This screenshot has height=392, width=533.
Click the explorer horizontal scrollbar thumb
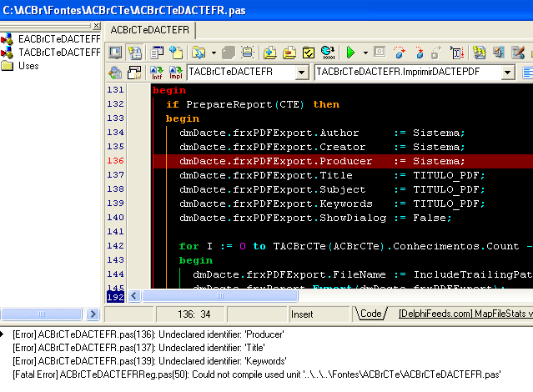point(42,314)
